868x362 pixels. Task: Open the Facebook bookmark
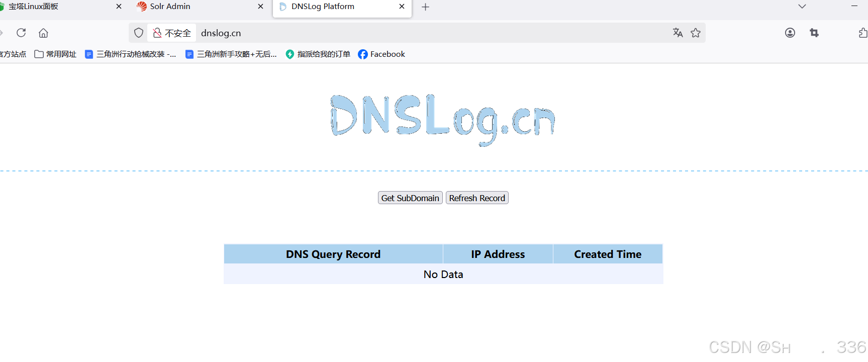pyautogui.click(x=381, y=54)
